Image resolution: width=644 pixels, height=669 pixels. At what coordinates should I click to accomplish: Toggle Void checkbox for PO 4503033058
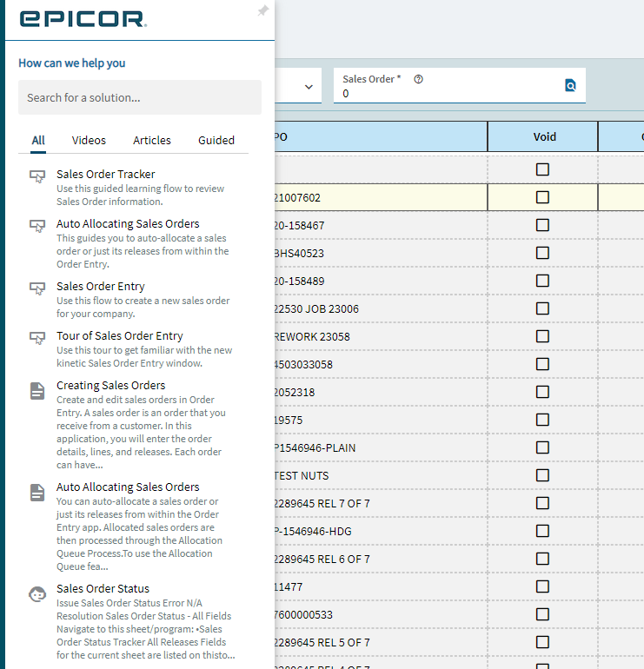(x=542, y=364)
